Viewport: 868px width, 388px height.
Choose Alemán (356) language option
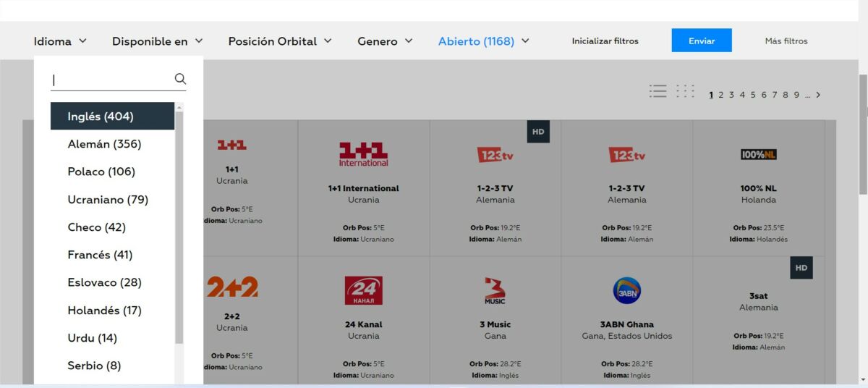tap(104, 144)
